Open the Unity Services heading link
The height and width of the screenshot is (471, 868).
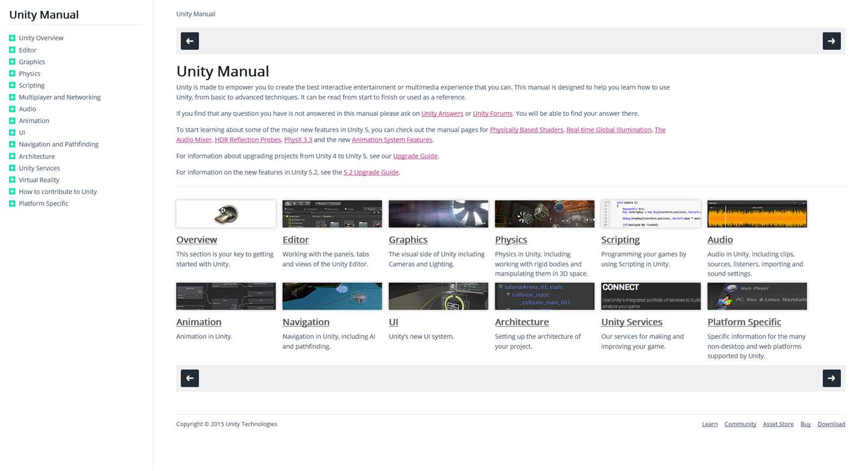632,322
